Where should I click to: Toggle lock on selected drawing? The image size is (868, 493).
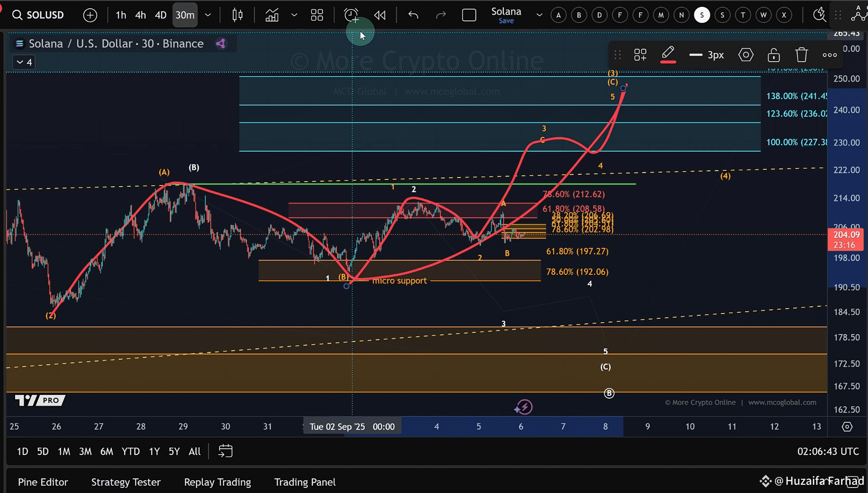click(774, 55)
